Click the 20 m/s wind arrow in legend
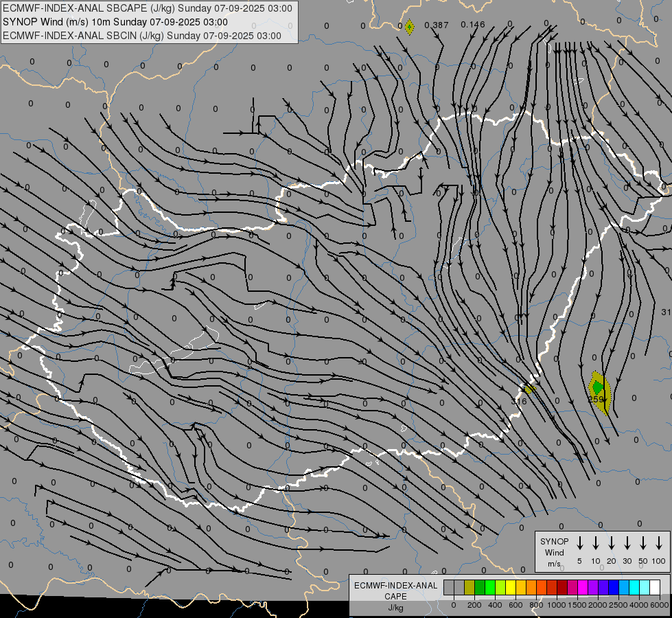 (x=612, y=542)
